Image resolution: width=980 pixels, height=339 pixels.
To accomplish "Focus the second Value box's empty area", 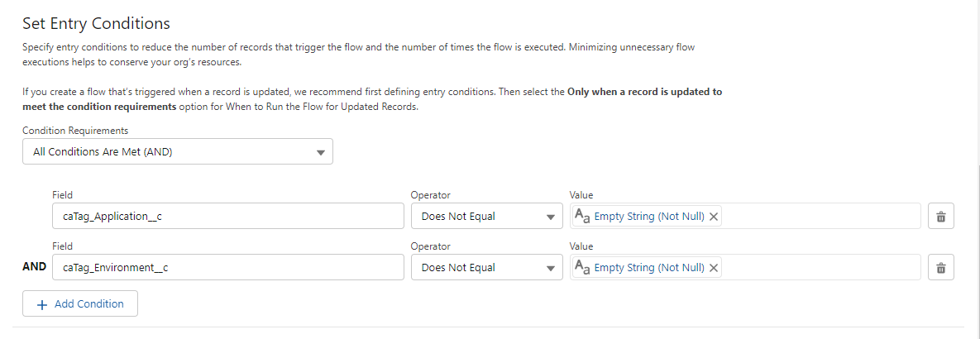I will pos(820,268).
